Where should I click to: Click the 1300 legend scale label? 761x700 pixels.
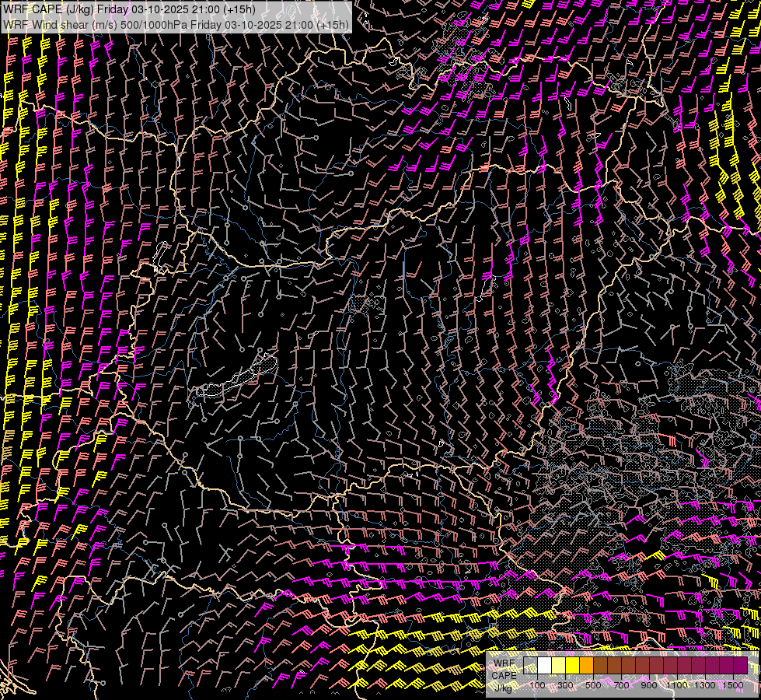click(705, 685)
